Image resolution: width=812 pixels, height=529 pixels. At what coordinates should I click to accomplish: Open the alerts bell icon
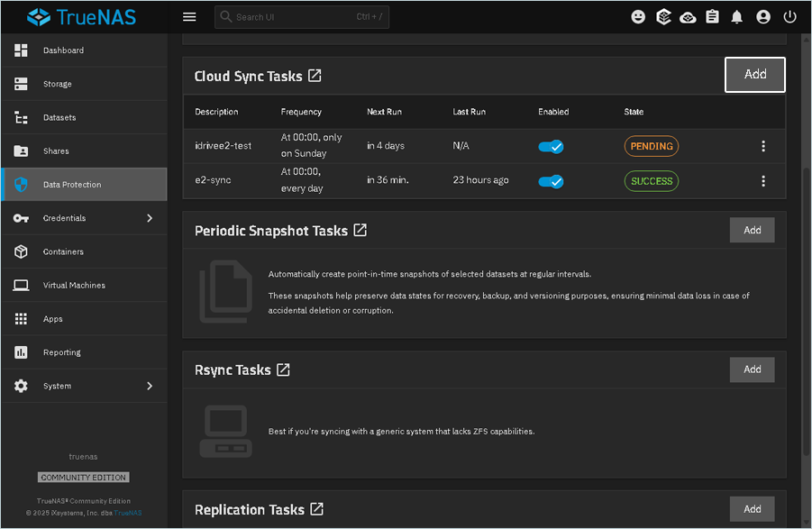click(737, 17)
